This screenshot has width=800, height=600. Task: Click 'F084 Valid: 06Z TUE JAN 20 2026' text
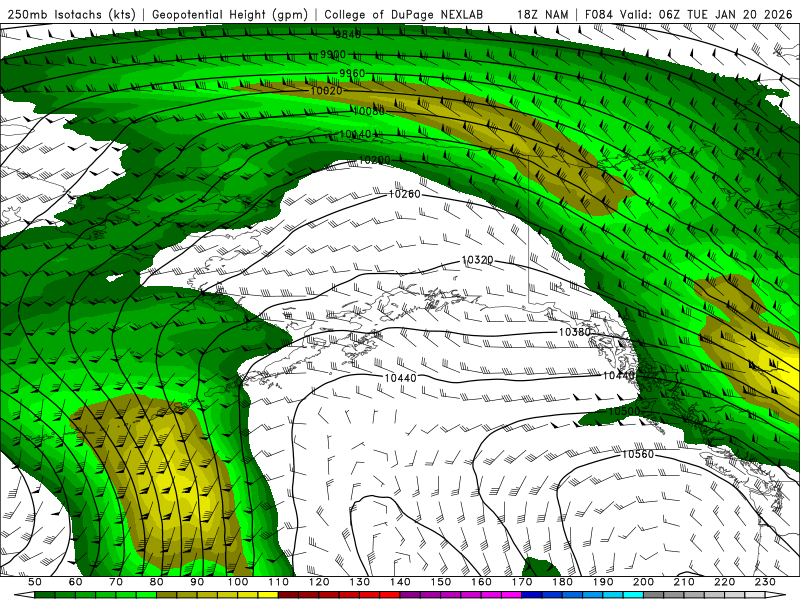pos(688,15)
